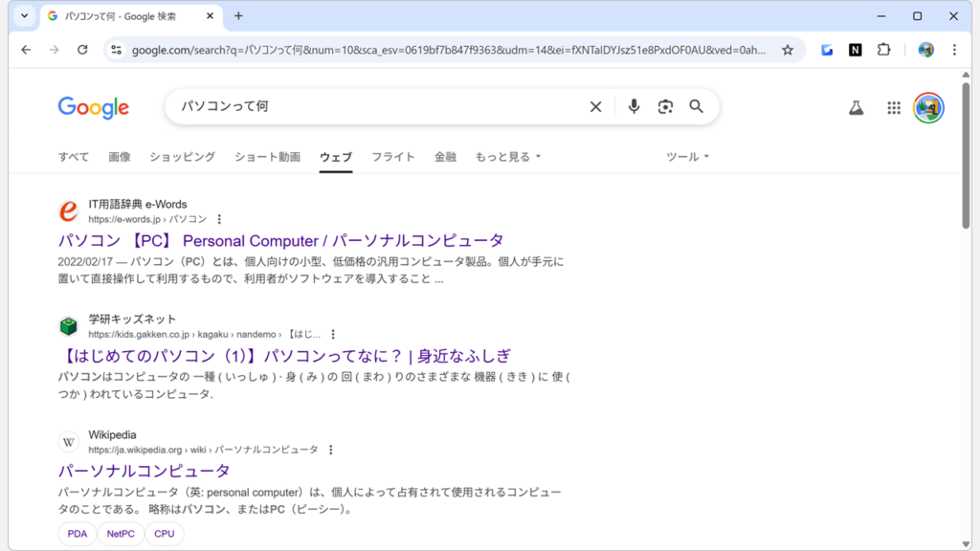Click the browser forward arrow
The width and height of the screenshot is (980, 551).
55,50
